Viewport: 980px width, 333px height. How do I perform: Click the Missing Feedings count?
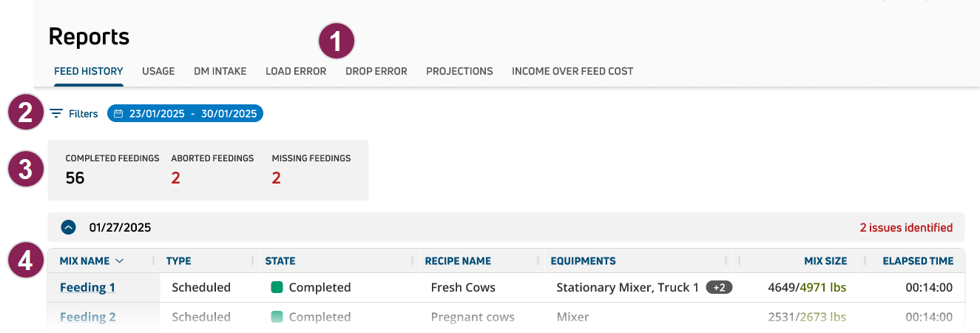(x=277, y=178)
